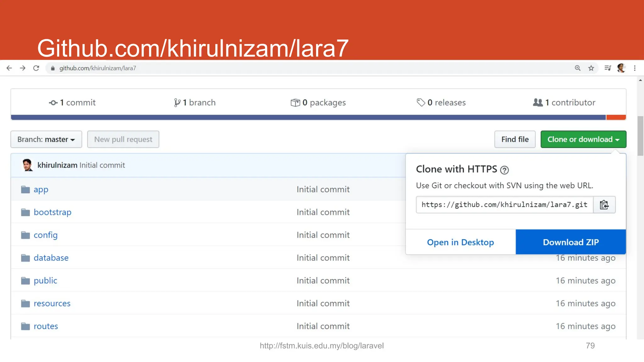
Task: Click the 16 minutes ago timestamp for public
Action: (586, 281)
